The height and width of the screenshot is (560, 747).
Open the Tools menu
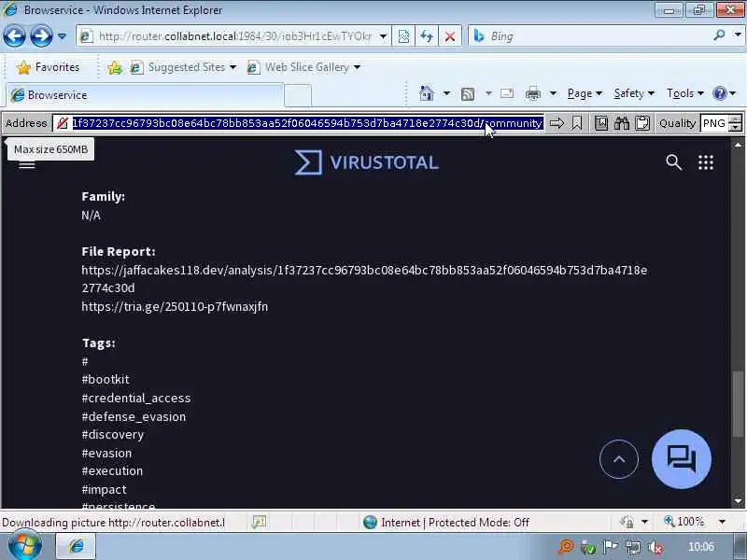coord(685,94)
